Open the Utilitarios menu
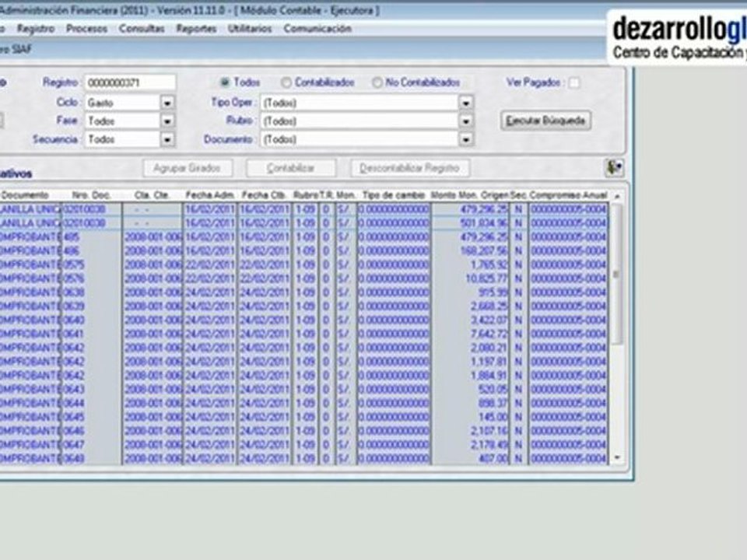747x560 pixels. coord(250,29)
